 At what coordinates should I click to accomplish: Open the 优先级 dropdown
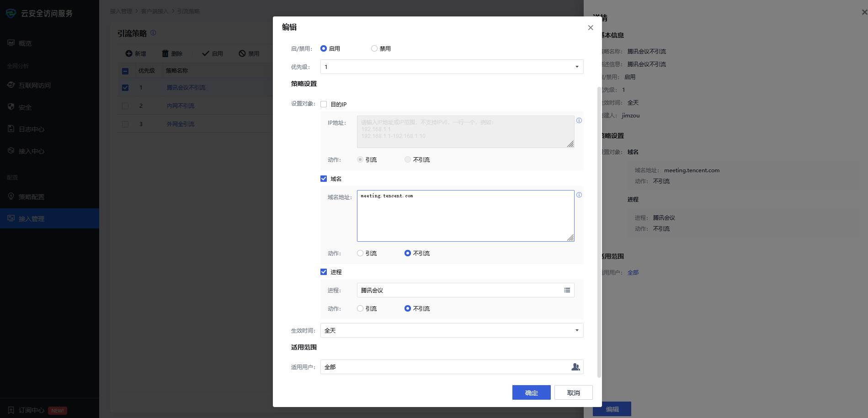coord(452,67)
